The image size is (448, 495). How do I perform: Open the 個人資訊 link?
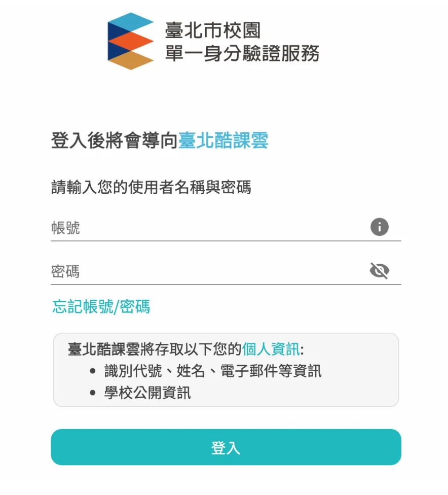[x=271, y=349]
